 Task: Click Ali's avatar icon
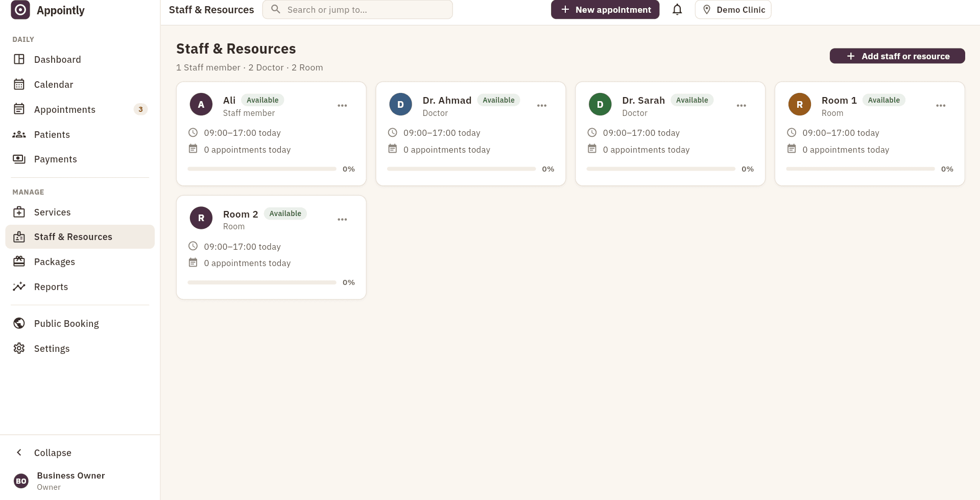tap(201, 105)
